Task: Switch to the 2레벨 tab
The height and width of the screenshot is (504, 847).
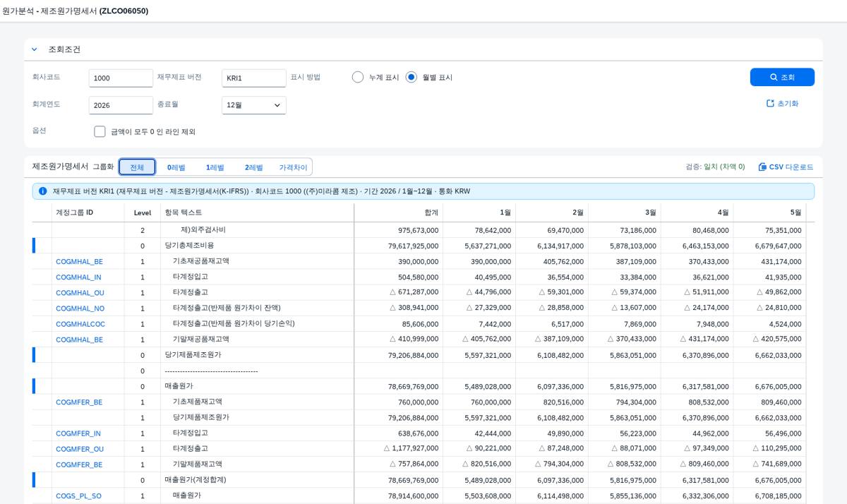Action: [254, 167]
